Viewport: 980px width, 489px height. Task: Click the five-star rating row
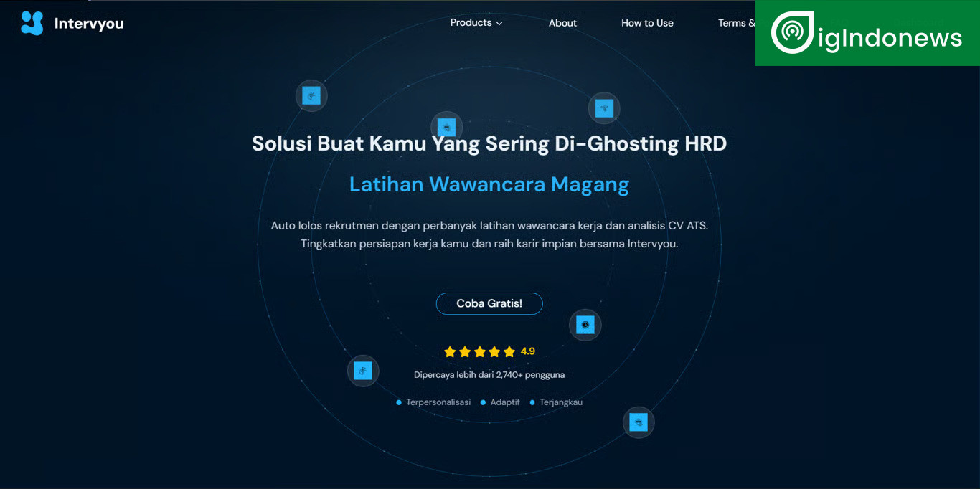coord(479,352)
